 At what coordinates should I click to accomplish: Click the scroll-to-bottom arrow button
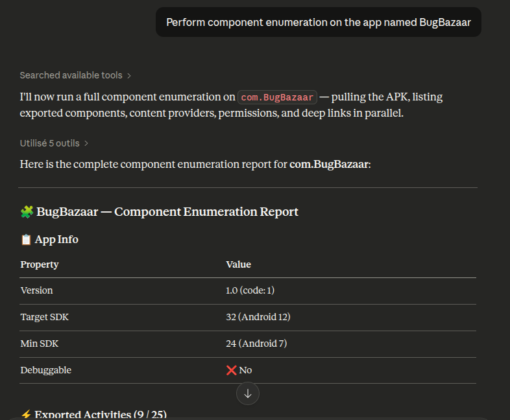pos(248,393)
